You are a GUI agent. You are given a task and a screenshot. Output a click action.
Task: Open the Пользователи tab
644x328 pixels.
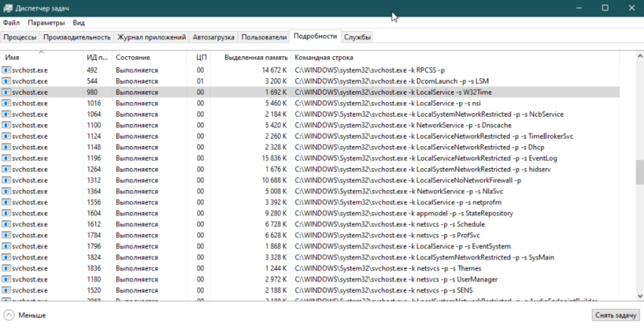[x=264, y=37]
